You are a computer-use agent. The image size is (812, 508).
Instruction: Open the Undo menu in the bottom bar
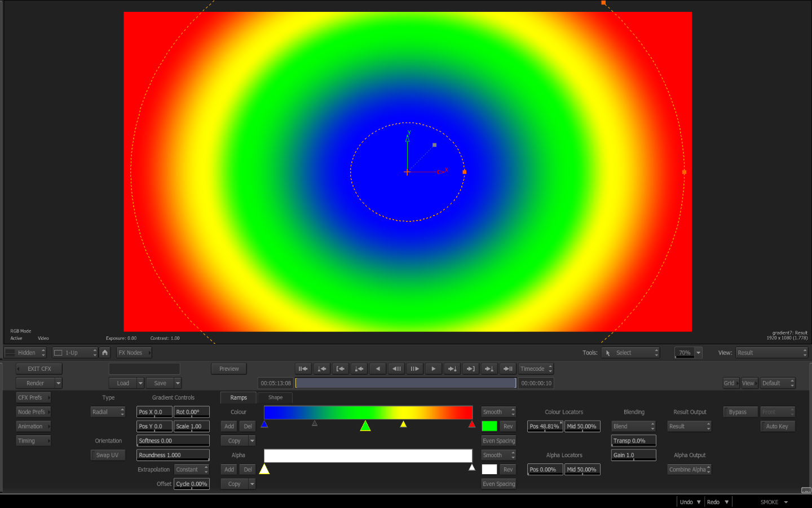click(x=690, y=502)
